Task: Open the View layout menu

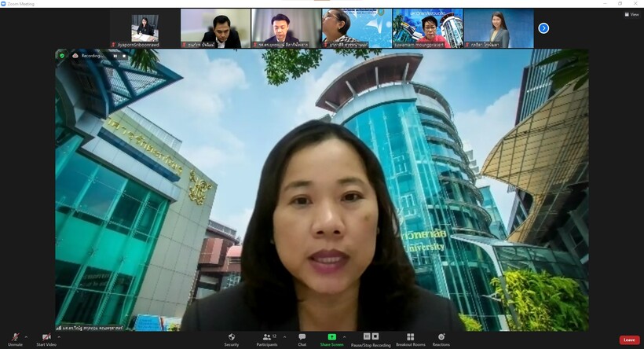Action: (631, 14)
